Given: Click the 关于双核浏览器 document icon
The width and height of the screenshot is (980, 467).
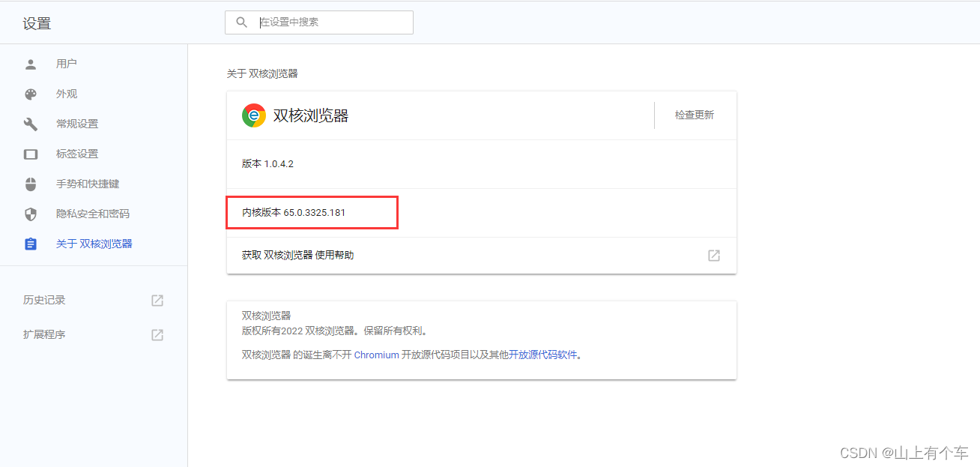Looking at the screenshot, I should point(31,243).
